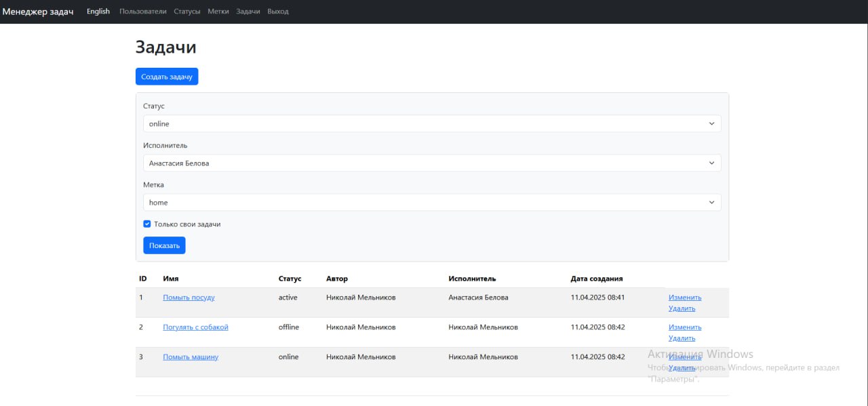The image size is (868, 406).
Task: Open the Статус dropdown filter
Action: pos(431,124)
